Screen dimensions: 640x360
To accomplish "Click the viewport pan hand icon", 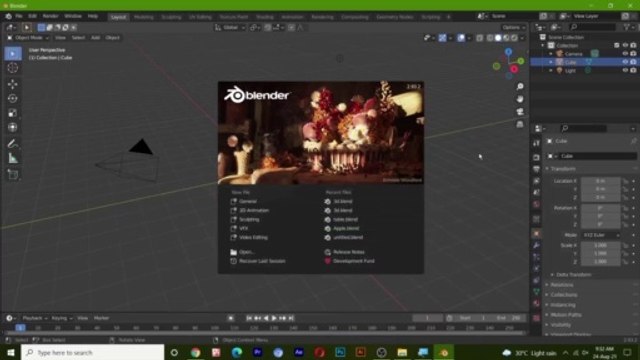I will [x=520, y=99].
